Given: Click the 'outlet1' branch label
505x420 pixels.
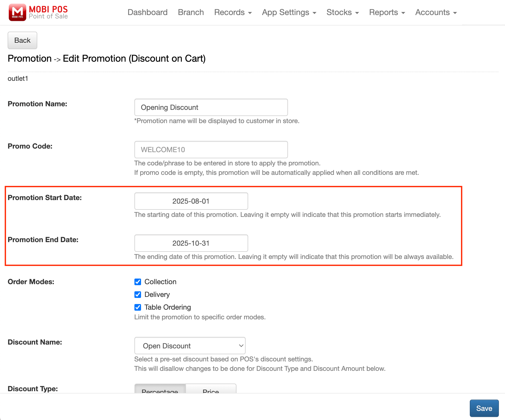Looking at the screenshot, I should (x=18, y=78).
